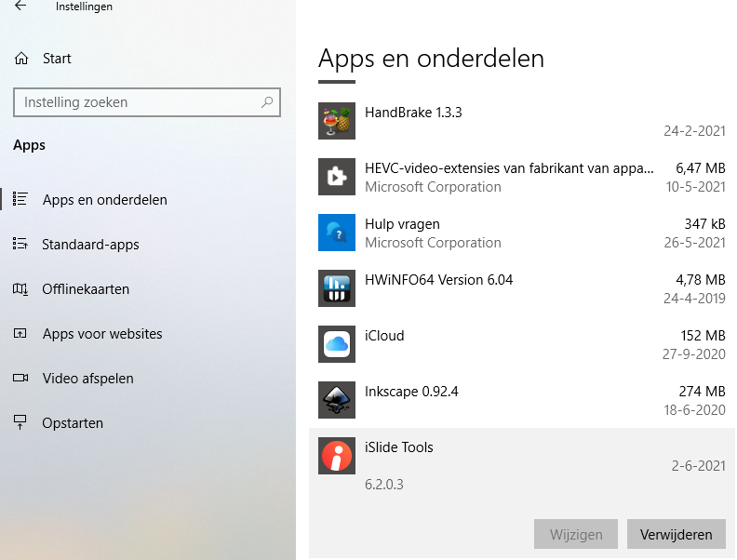Switch to Video afspelen settings
The image size is (737, 560).
pos(87,379)
